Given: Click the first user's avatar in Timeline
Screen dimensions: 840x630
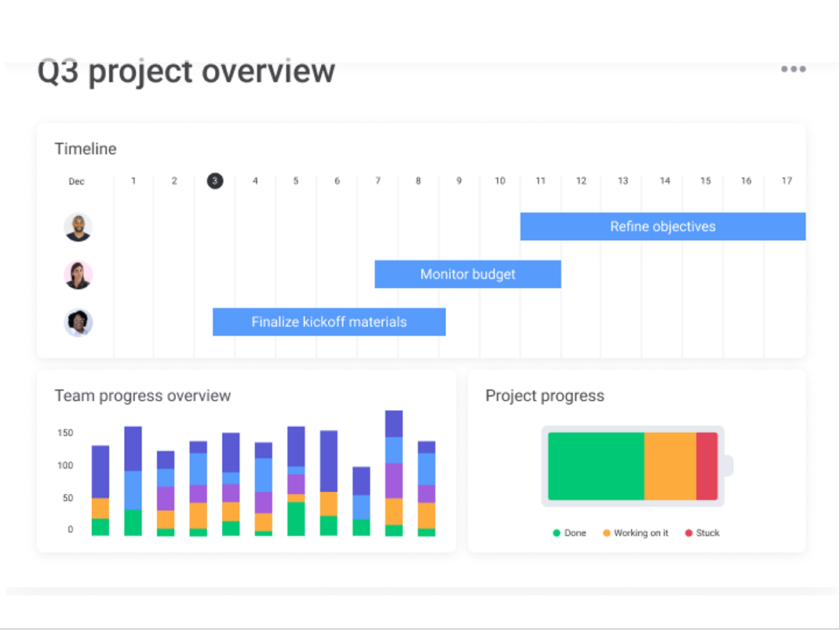Looking at the screenshot, I should pyautogui.click(x=79, y=228).
